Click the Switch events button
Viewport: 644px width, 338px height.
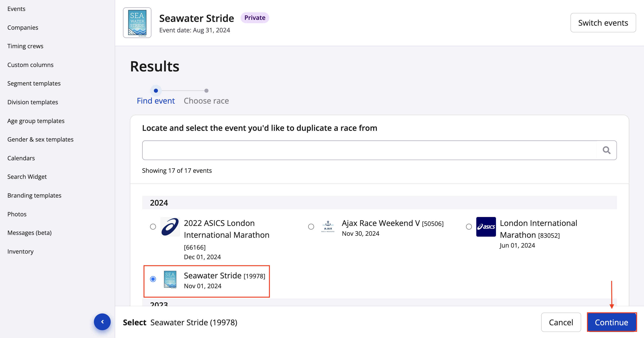tap(603, 23)
